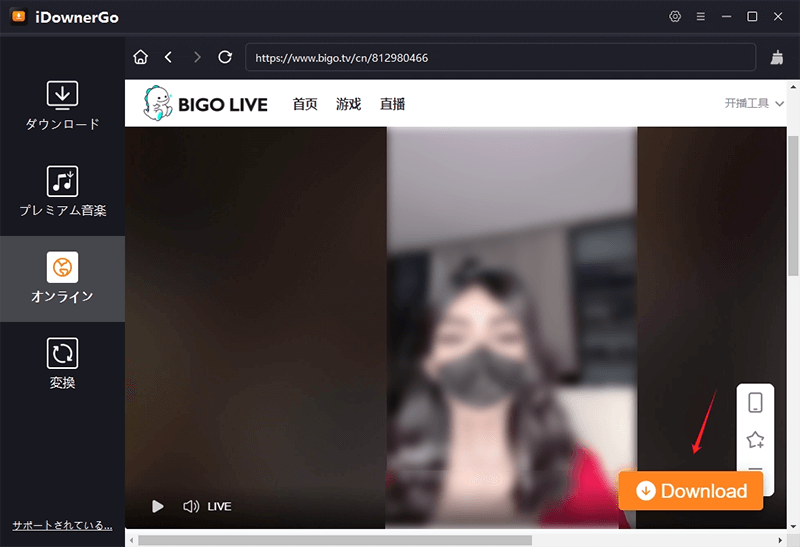Mute the live stream volume
The image size is (800, 547).
pyautogui.click(x=191, y=506)
